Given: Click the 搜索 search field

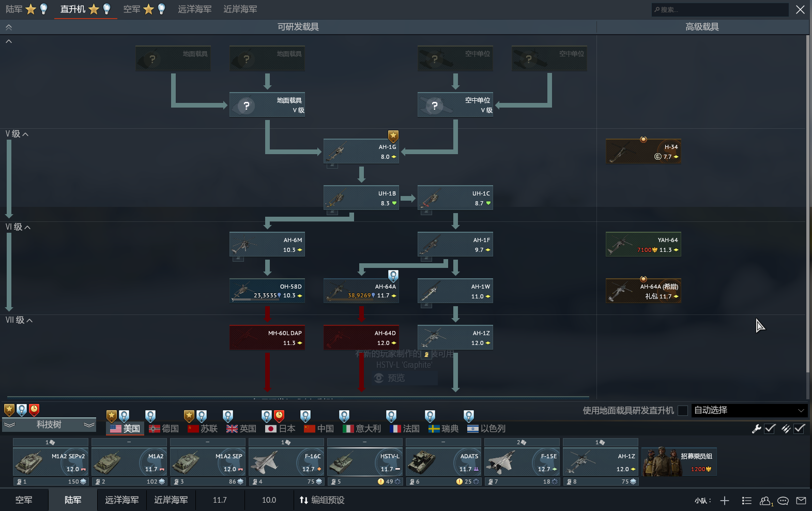Looking at the screenshot, I should [720, 9].
